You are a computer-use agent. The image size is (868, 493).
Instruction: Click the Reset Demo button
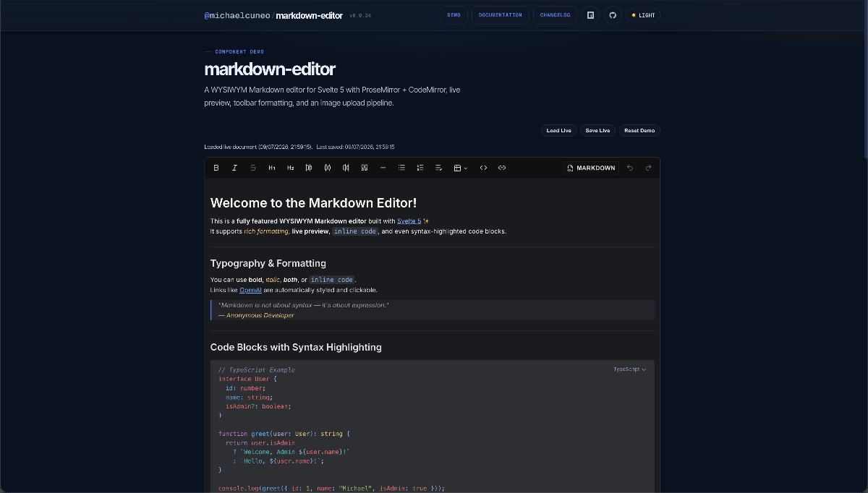[639, 131]
